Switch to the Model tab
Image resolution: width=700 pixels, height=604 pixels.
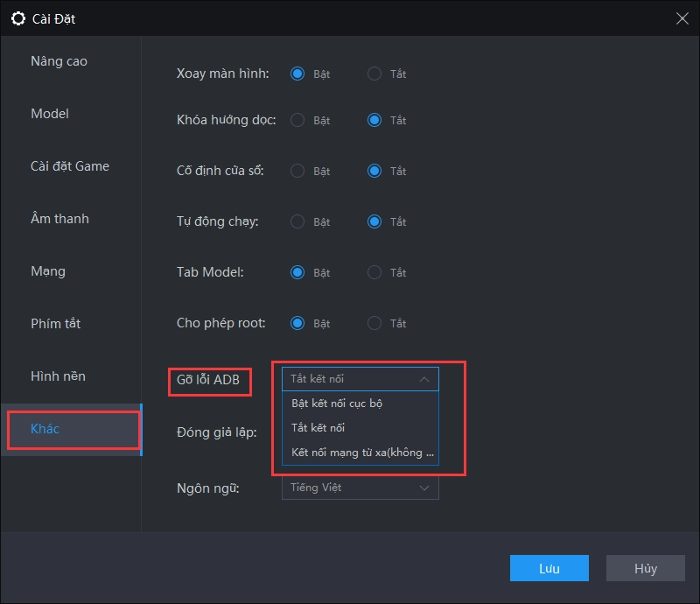coord(50,114)
